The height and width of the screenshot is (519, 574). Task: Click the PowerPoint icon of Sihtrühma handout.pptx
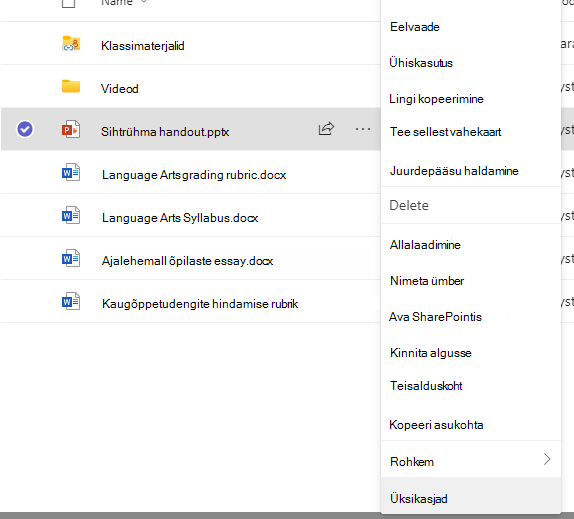71,129
